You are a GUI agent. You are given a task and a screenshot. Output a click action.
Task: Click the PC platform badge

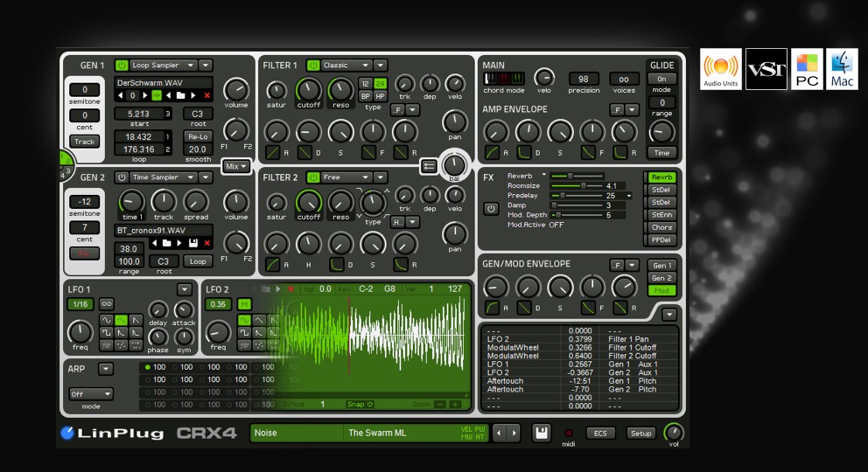point(807,69)
